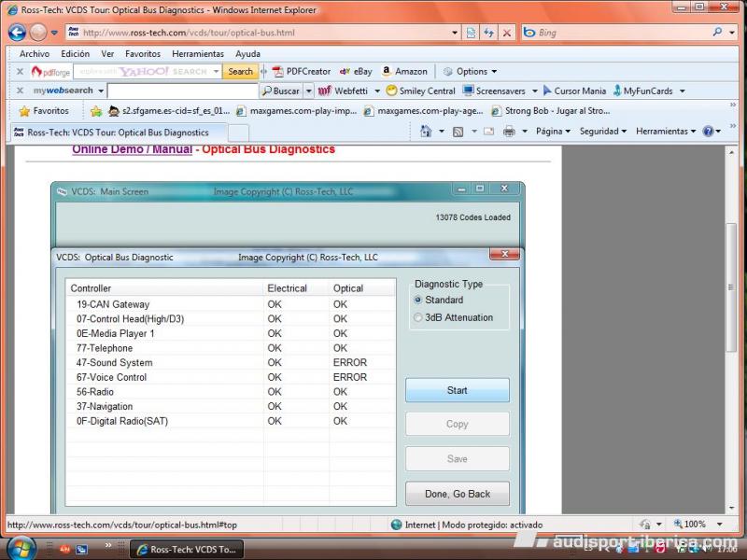Click the page vertical scrollbar thumb

pos(731,287)
